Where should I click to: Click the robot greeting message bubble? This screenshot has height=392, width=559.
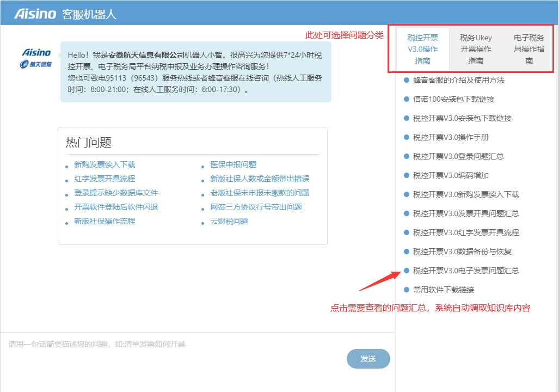[196, 72]
